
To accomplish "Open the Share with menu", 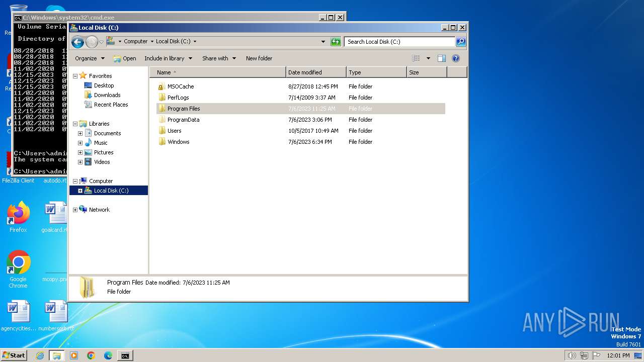I will (219, 58).
